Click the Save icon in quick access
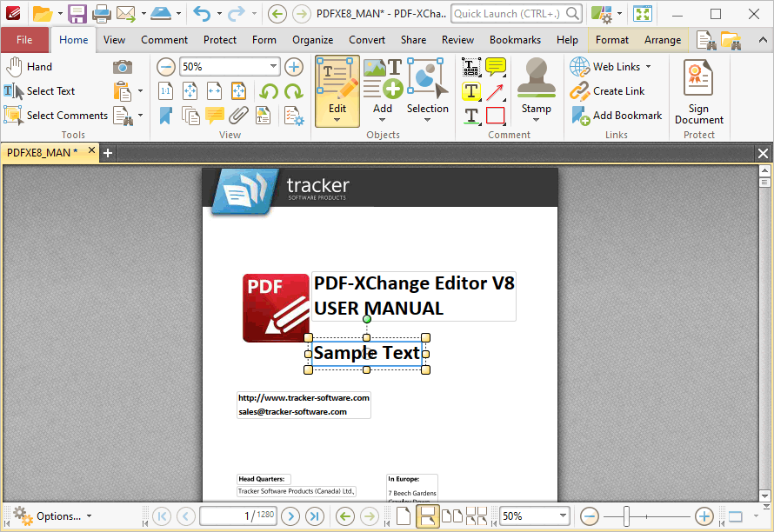Screen dimensions: 774x532 pos(77,14)
